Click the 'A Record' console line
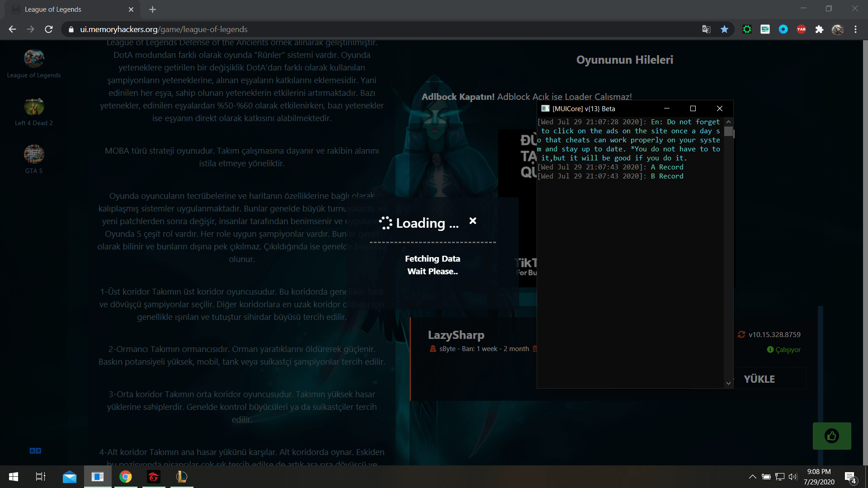The image size is (868, 488). point(667,167)
